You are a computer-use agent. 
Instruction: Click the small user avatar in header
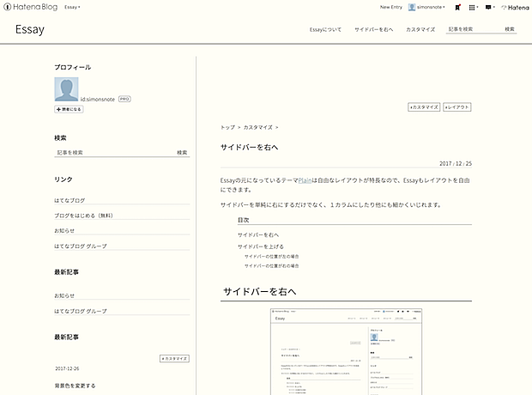pos(412,7)
